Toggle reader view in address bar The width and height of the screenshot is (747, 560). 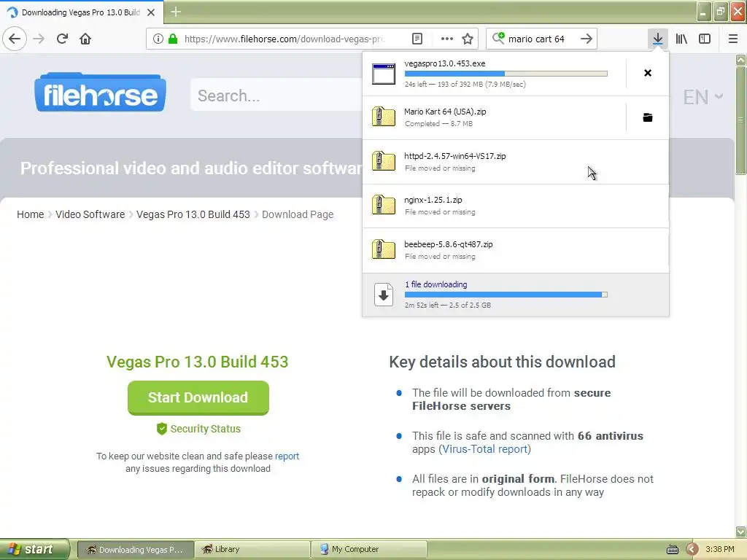click(x=417, y=39)
